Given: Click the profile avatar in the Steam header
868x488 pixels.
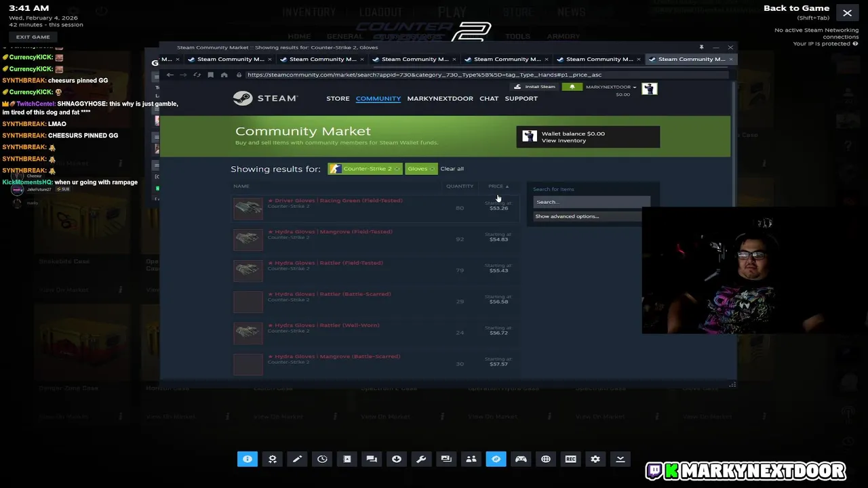Looking at the screenshot, I should (650, 89).
